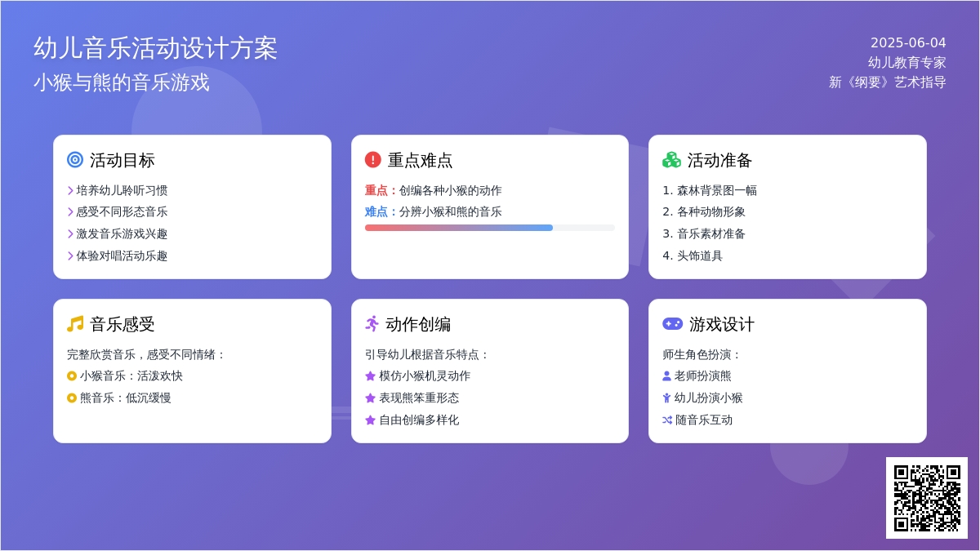The image size is (980, 551).
Task: Click the red exclamation icon beside 重点难点
Action: pos(373,160)
